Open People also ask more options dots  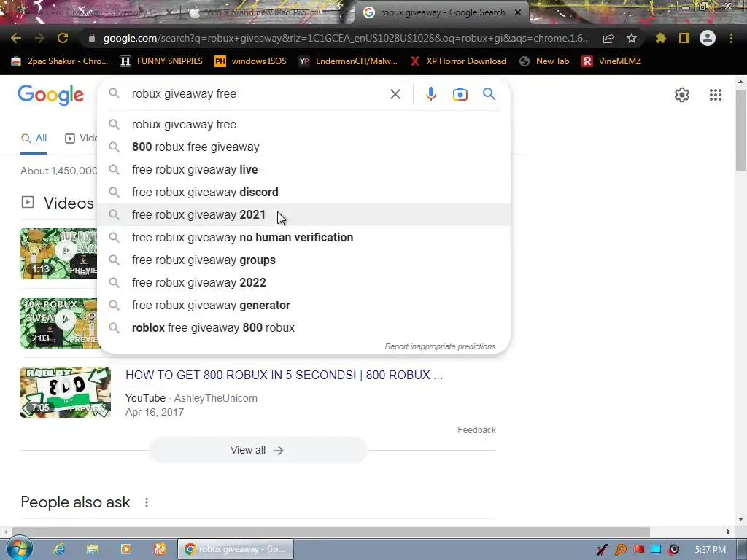tap(147, 502)
